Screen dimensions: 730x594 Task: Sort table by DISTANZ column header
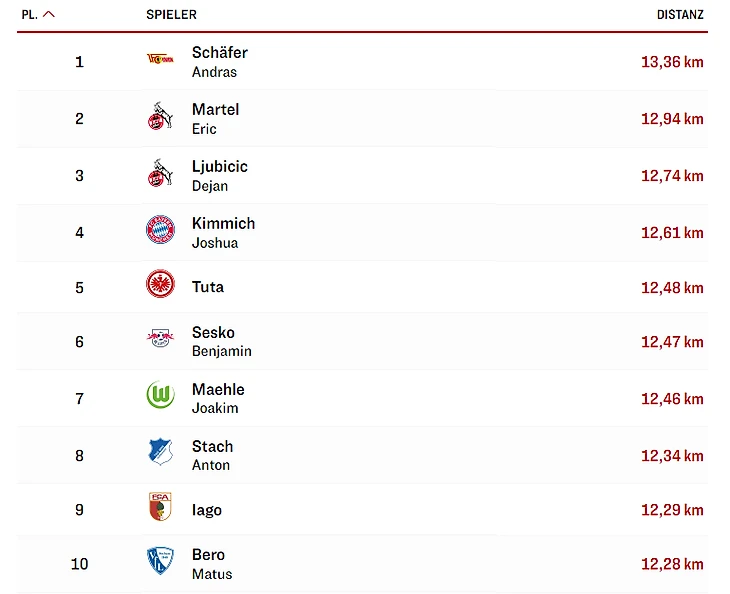coord(680,15)
